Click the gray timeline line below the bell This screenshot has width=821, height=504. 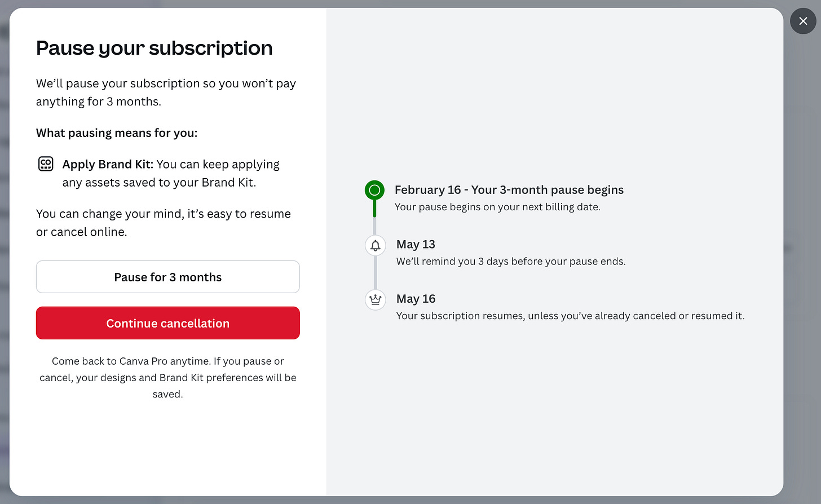tap(375, 272)
